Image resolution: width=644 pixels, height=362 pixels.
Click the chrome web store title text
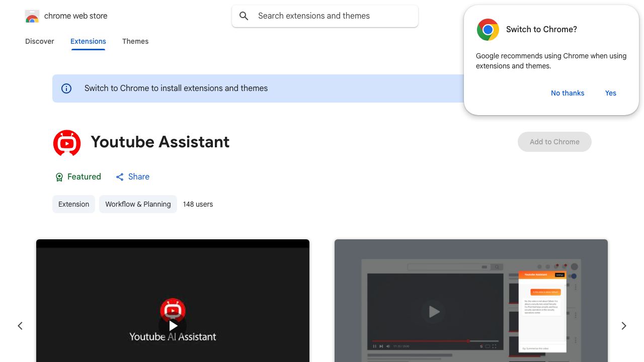click(x=76, y=16)
